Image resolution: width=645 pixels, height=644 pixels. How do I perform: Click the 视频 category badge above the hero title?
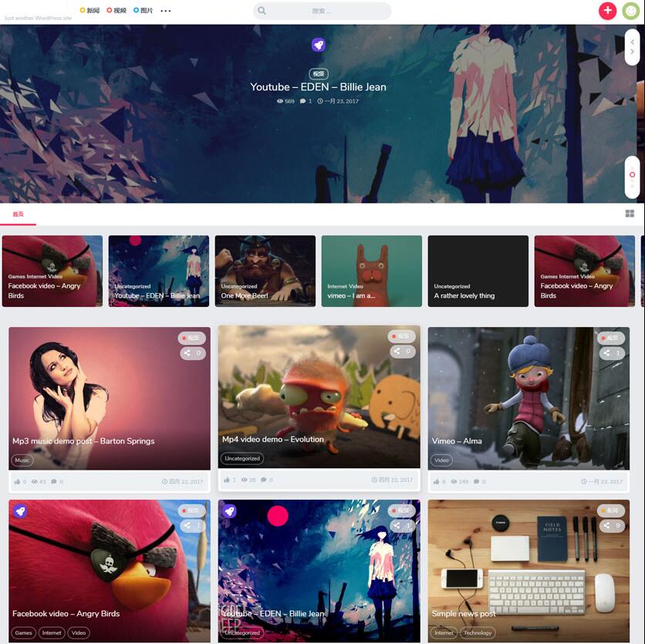(x=319, y=73)
